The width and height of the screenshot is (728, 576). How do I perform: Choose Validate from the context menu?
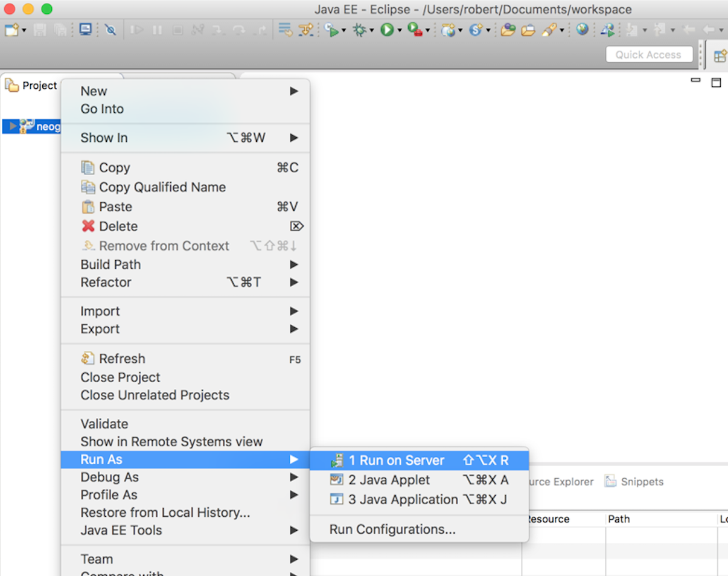tap(185, 424)
